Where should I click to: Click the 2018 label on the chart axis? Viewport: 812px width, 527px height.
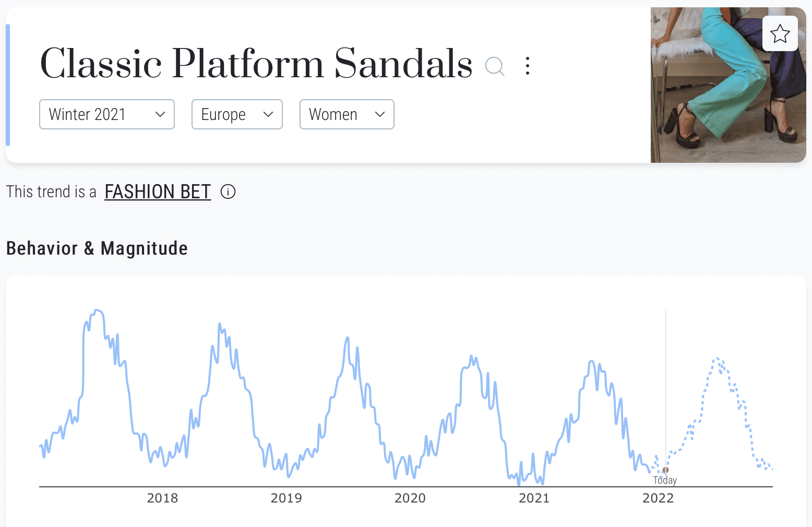[162, 498]
